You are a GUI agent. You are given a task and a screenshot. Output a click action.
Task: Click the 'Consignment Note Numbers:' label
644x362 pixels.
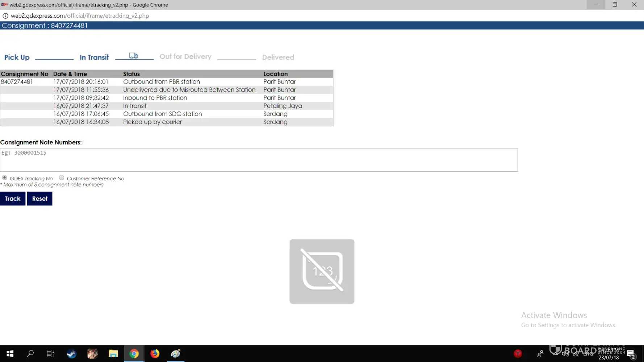coord(41,142)
